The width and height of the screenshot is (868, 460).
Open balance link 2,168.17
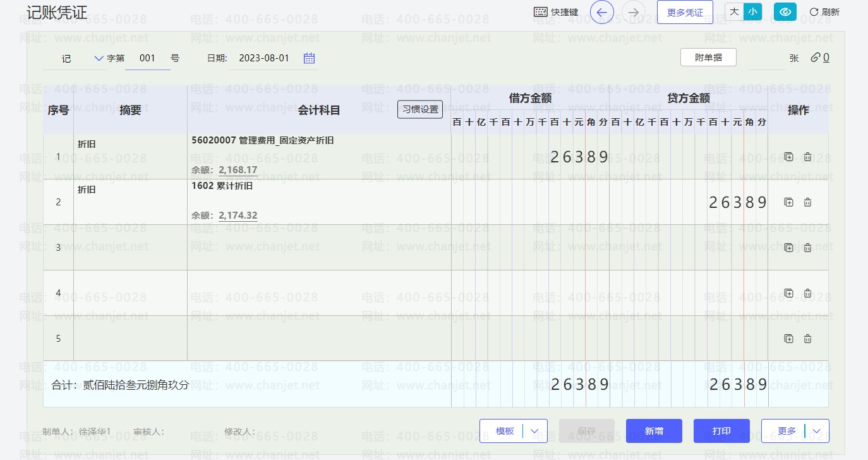pyautogui.click(x=238, y=170)
